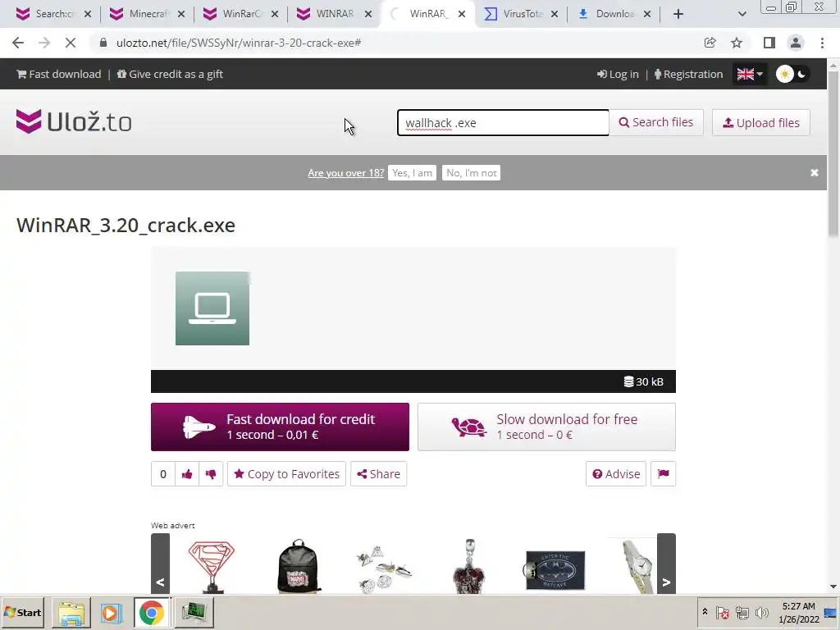Open a new tab with the plus button
The width and height of the screenshot is (840, 630).
pyautogui.click(x=678, y=14)
